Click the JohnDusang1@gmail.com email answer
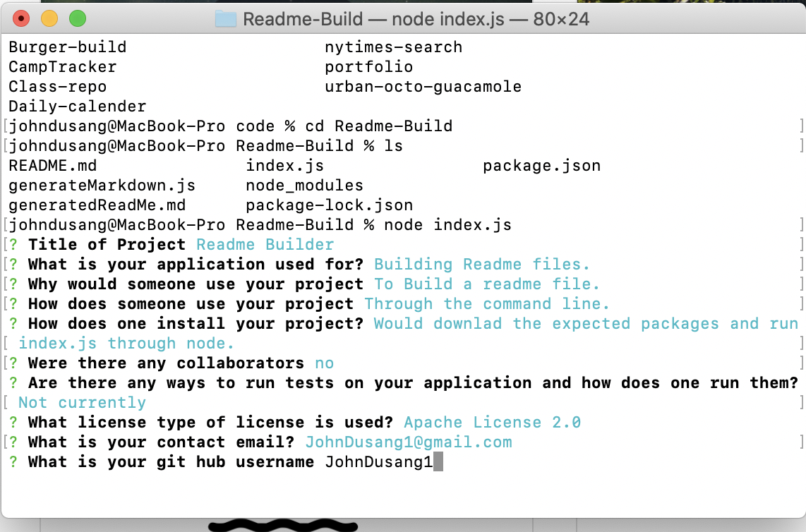Screen dimensions: 806x532 click(x=408, y=442)
